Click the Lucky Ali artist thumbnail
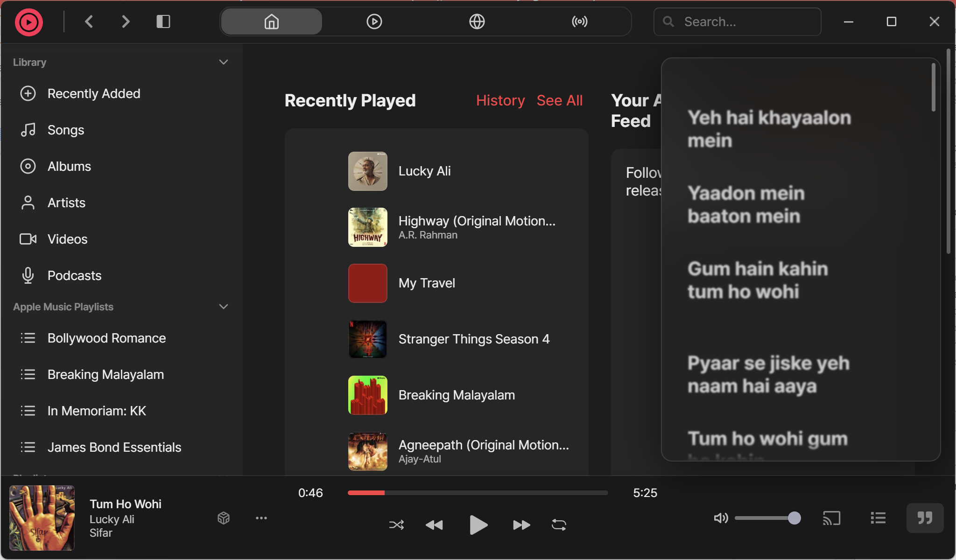 [368, 171]
